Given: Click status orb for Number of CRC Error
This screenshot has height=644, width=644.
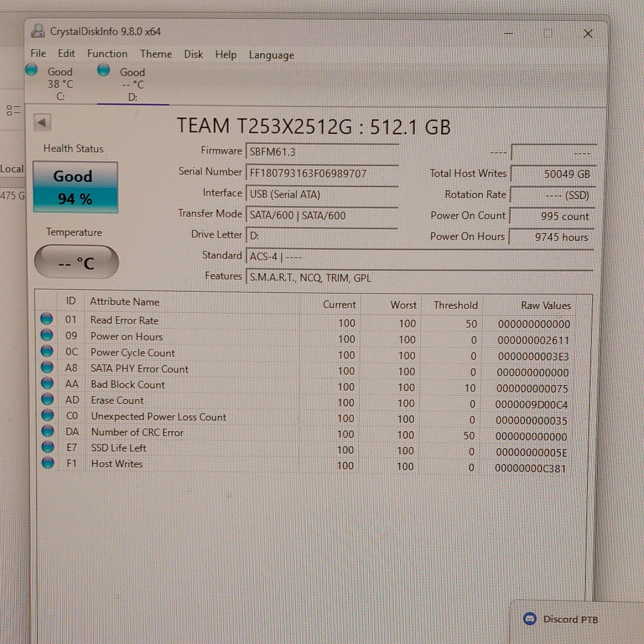Looking at the screenshot, I should point(48,430).
